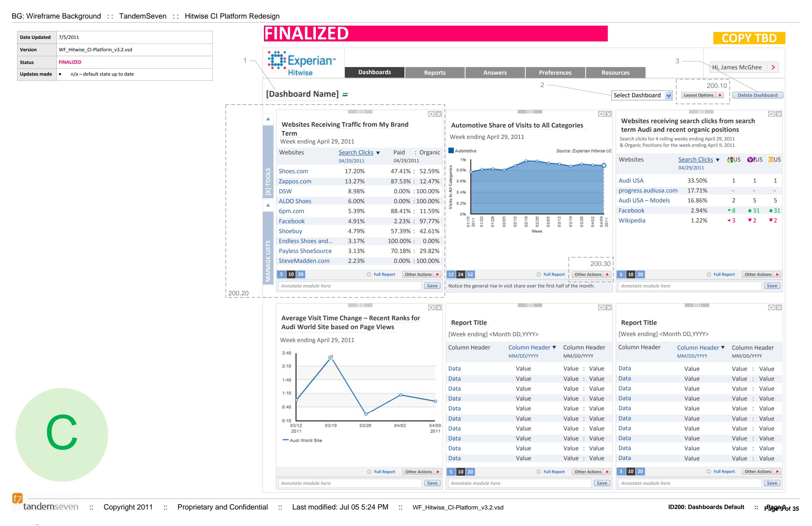Open the Answers tab
The width and height of the screenshot is (812, 526).
point(495,72)
